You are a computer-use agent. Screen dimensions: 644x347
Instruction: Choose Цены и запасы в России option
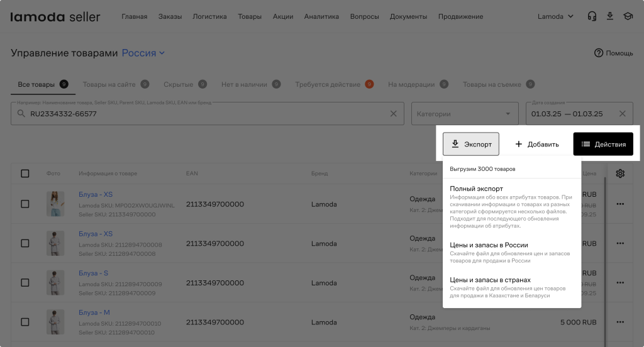tap(511, 252)
